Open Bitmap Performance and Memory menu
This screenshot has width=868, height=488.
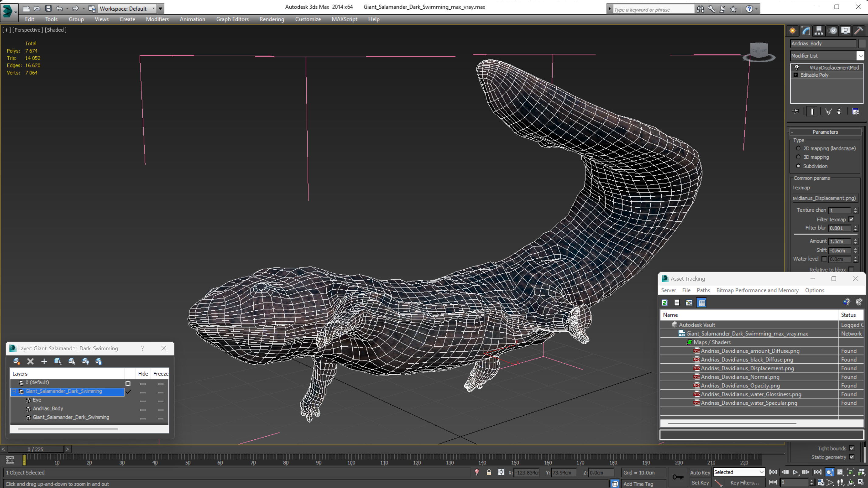point(757,290)
